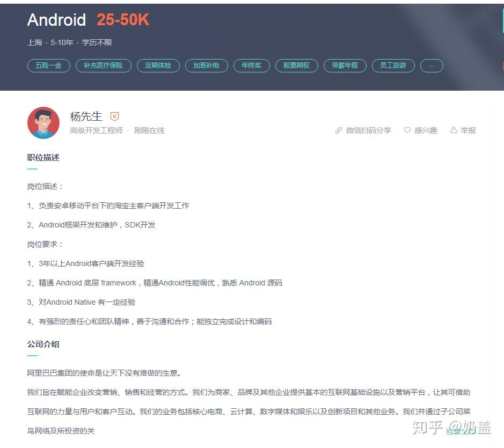Click the 岗位要求： label
The image size is (504, 448).
[45, 244]
